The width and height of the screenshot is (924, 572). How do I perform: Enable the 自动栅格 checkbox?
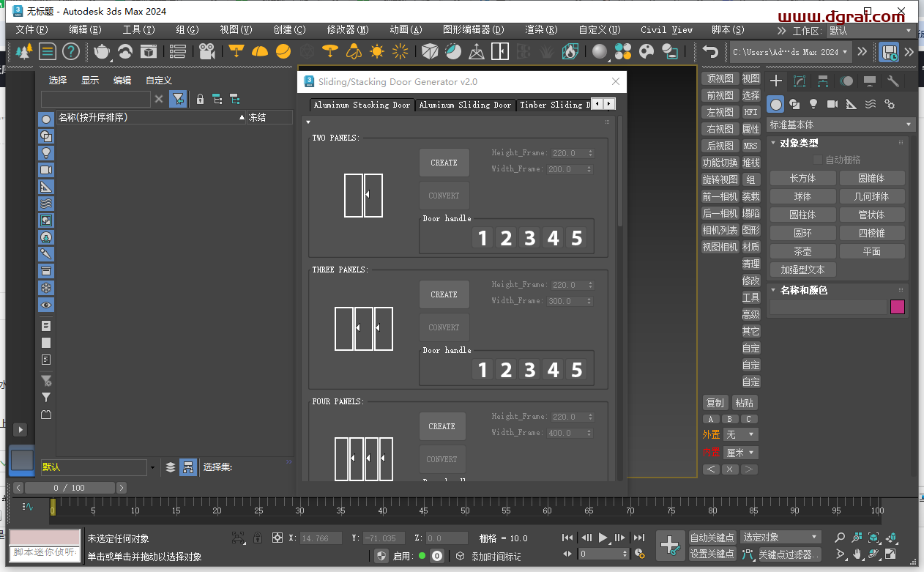pyautogui.click(x=818, y=160)
